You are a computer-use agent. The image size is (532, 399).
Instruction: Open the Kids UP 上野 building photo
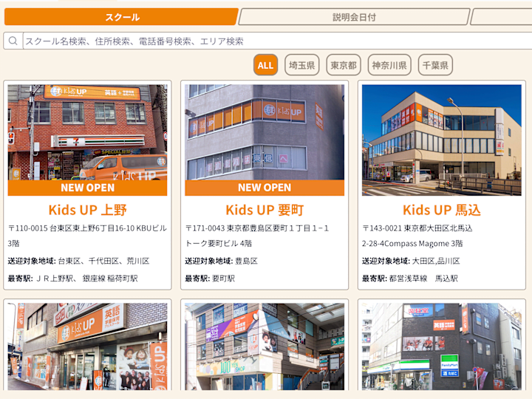[87, 132]
